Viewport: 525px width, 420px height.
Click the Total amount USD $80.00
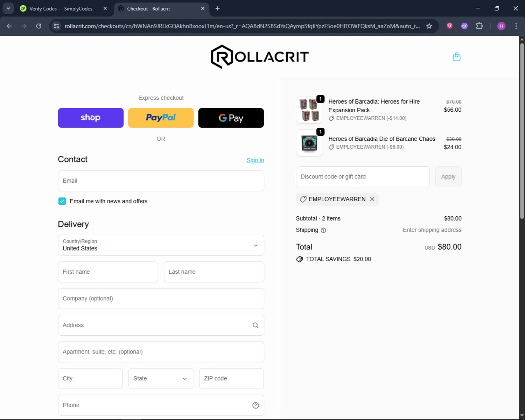[x=443, y=247]
